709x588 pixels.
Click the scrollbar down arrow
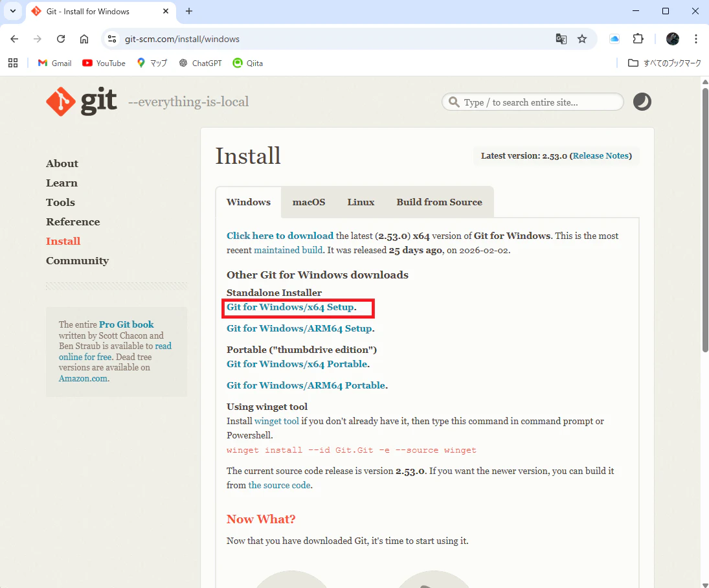(705, 584)
